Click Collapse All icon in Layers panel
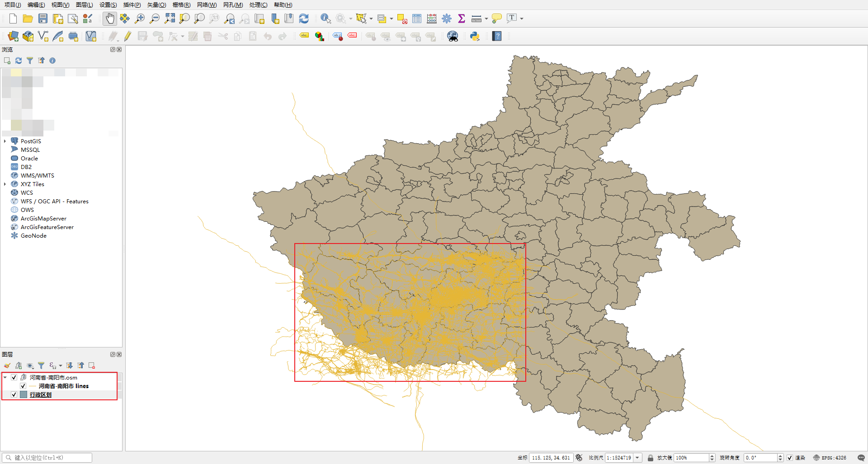Screen dimensions: 868x464 click(x=81, y=366)
